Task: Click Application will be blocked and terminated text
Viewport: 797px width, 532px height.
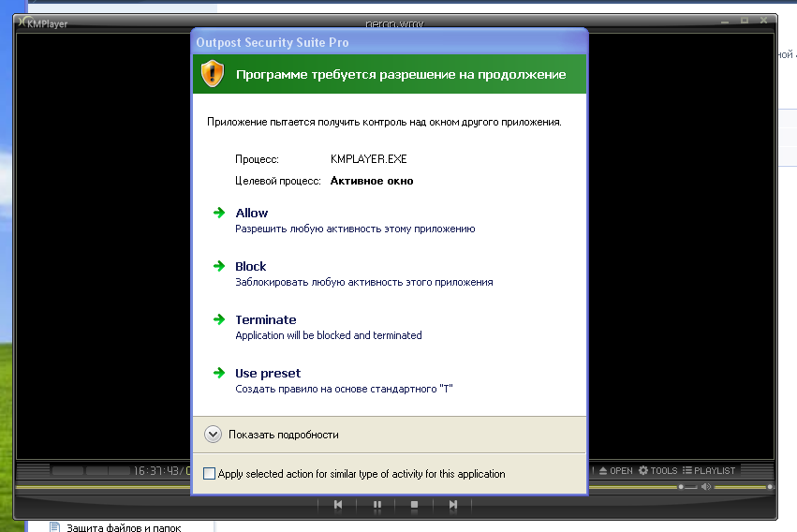Action: [329, 335]
